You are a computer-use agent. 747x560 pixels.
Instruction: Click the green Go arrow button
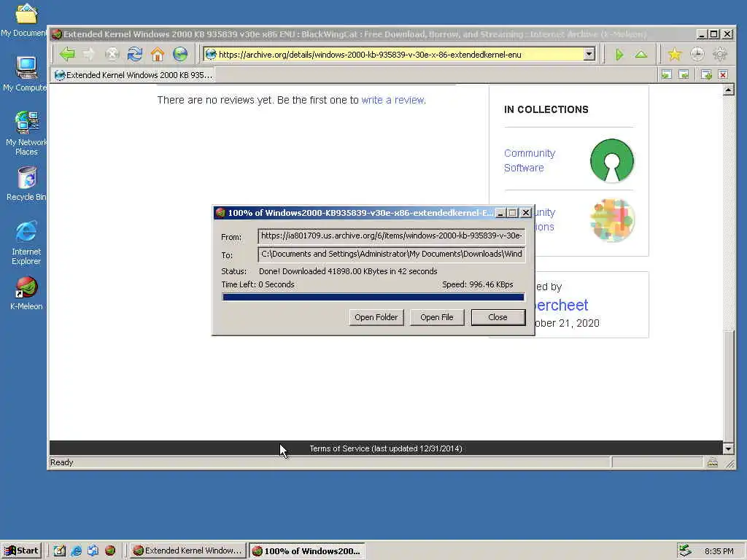tap(619, 55)
